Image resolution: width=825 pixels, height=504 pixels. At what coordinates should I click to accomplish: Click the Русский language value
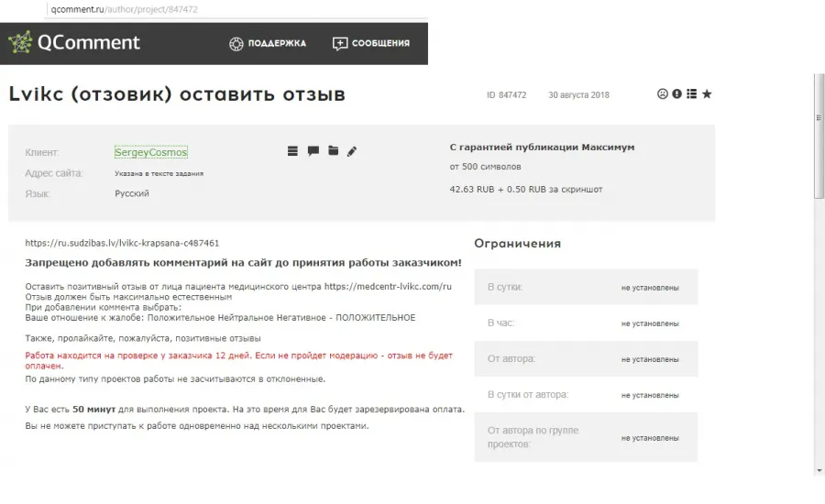(131, 193)
